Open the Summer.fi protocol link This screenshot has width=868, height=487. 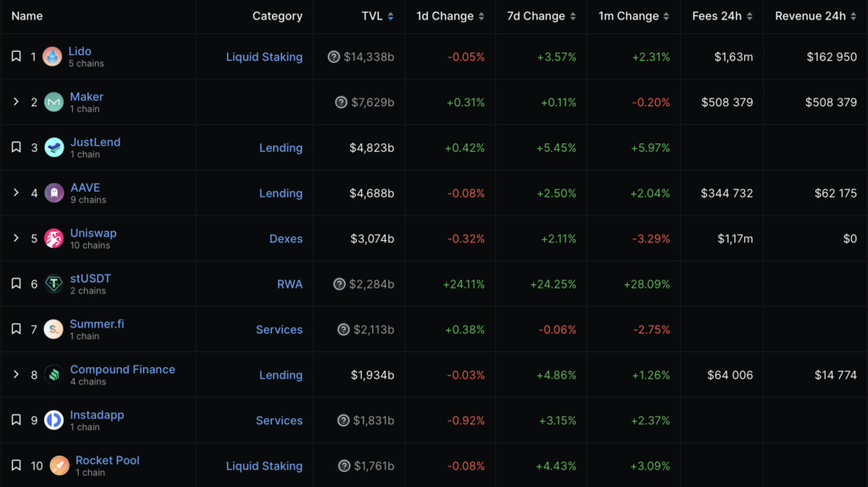pyautogui.click(x=97, y=324)
